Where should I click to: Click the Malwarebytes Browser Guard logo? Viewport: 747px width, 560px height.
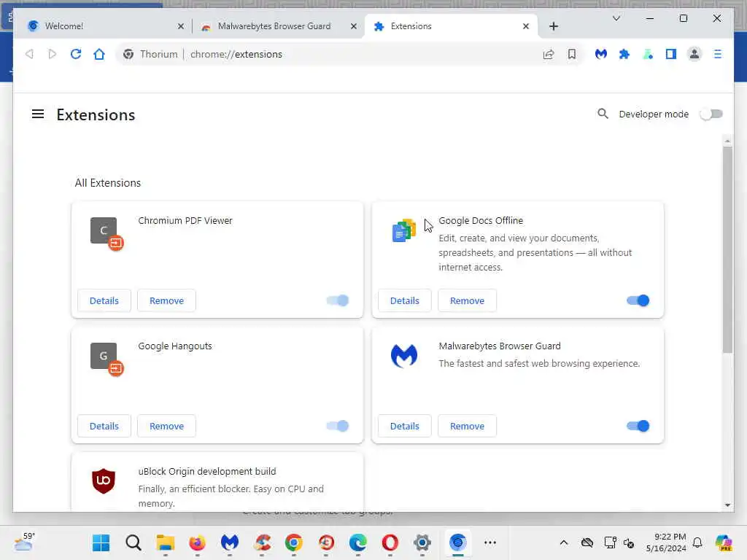pos(404,356)
